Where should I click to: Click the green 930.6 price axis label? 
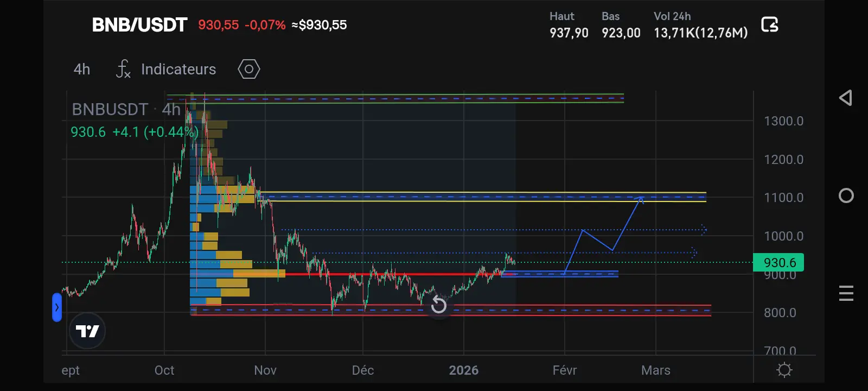[x=778, y=263]
